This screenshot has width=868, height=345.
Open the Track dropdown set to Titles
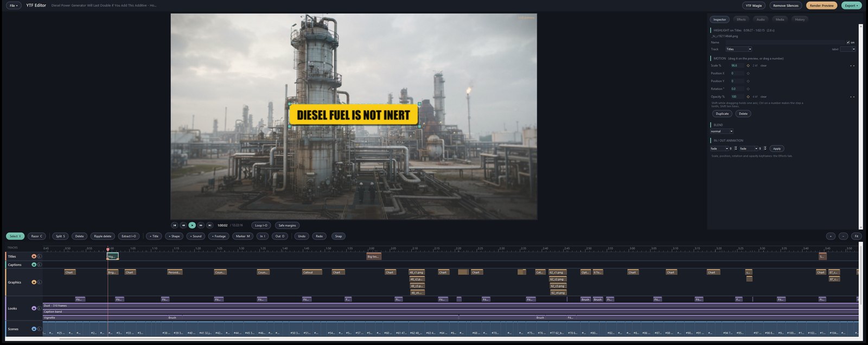tap(738, 49)
